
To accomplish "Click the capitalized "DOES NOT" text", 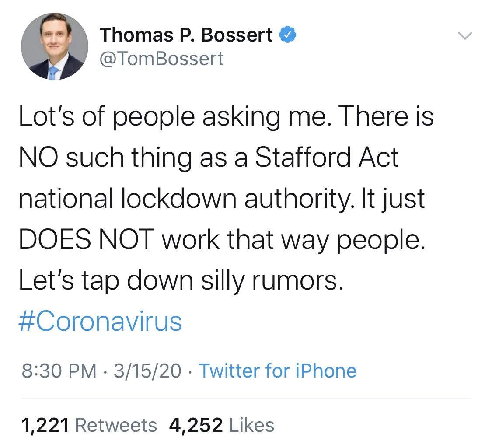I will 87,240.
